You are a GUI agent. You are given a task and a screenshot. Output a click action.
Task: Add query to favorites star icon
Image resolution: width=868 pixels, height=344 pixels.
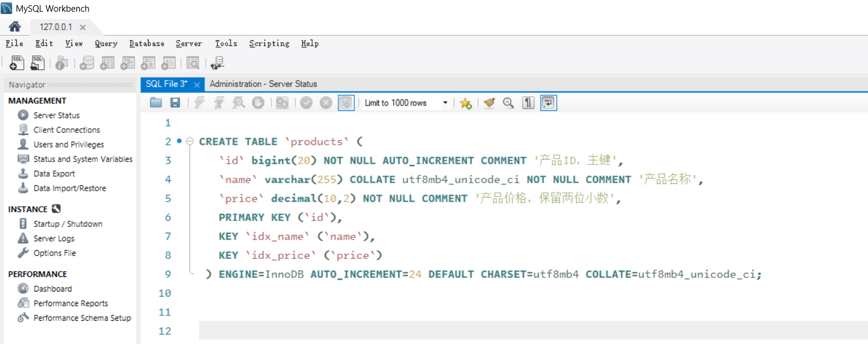[465, 103]
